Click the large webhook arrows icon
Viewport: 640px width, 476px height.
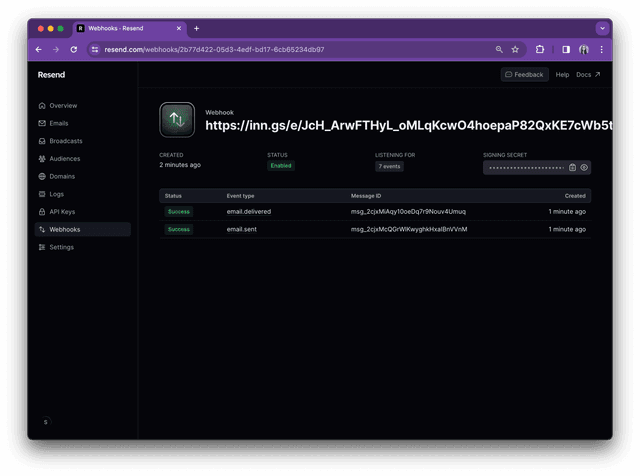click(x=177, y=120)
